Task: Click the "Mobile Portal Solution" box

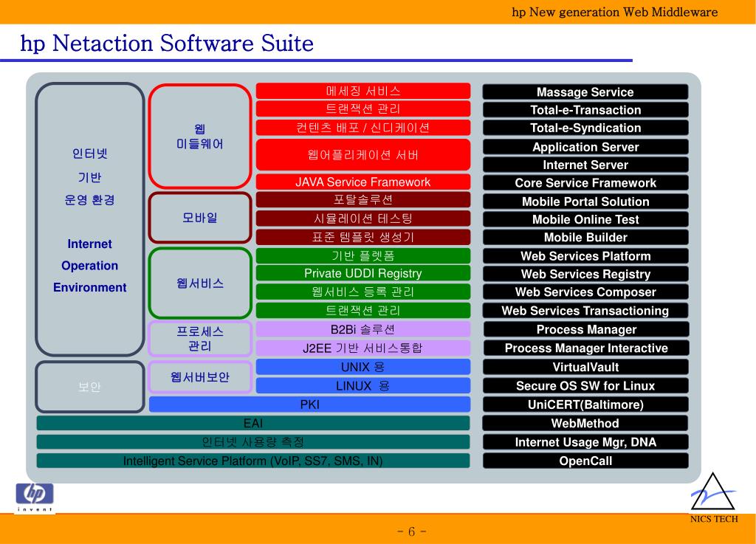Action: tap(585, 202)
